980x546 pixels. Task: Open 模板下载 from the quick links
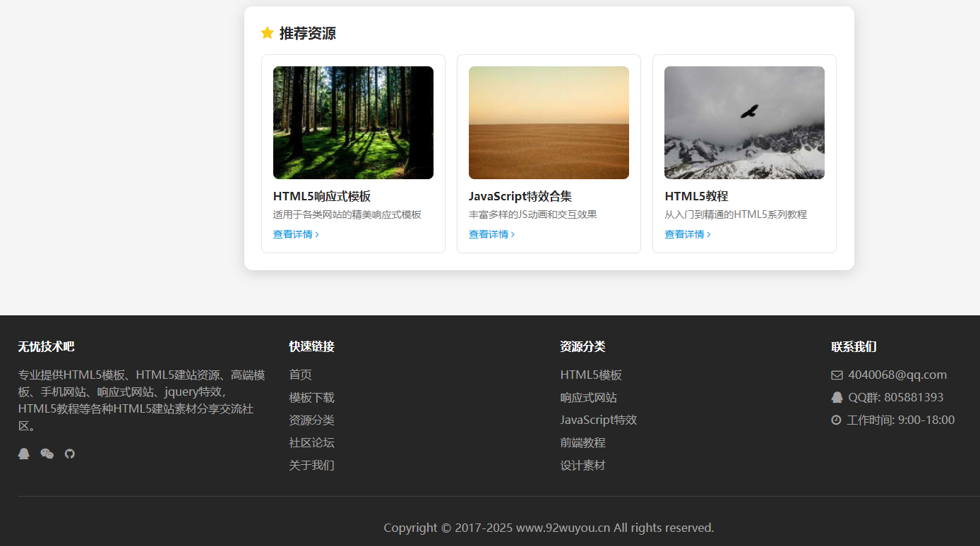[311, 397]
